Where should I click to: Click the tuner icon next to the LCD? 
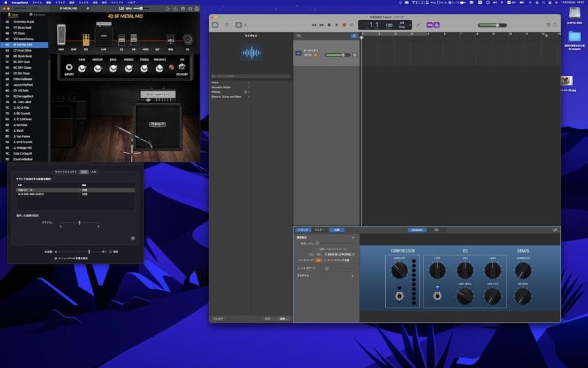click(418, 25)
